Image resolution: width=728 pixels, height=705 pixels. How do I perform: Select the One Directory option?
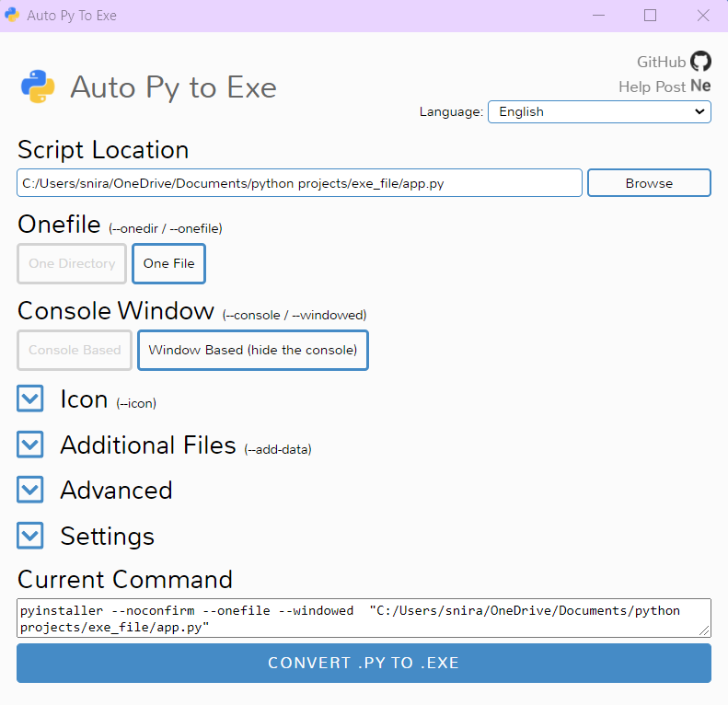point(72,263)
